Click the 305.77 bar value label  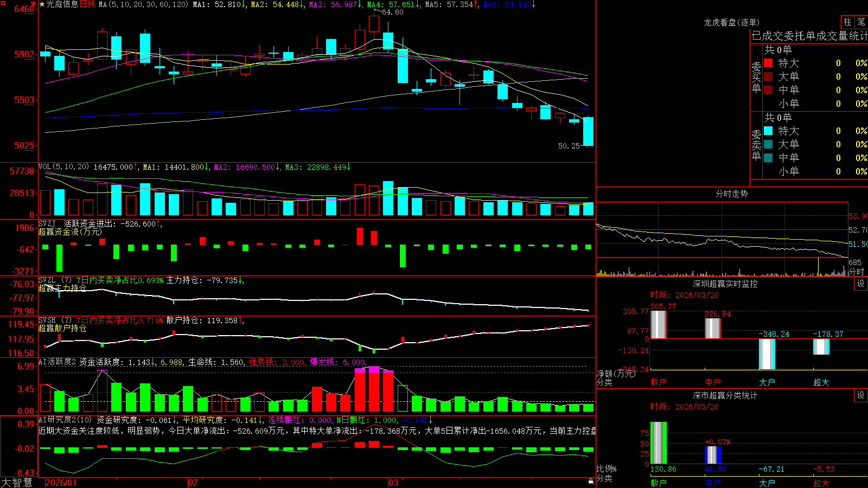(x=664, y=306)
